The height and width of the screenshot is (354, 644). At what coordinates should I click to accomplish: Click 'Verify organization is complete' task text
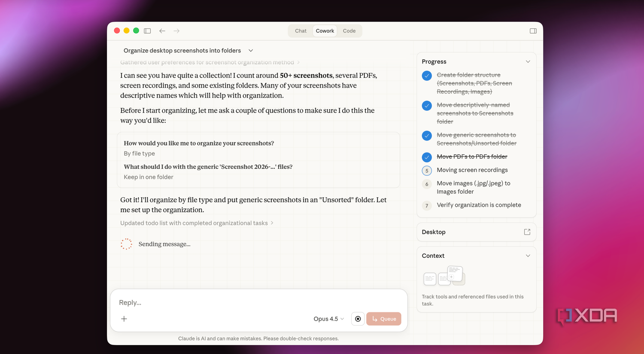click(x=479, y=205)
